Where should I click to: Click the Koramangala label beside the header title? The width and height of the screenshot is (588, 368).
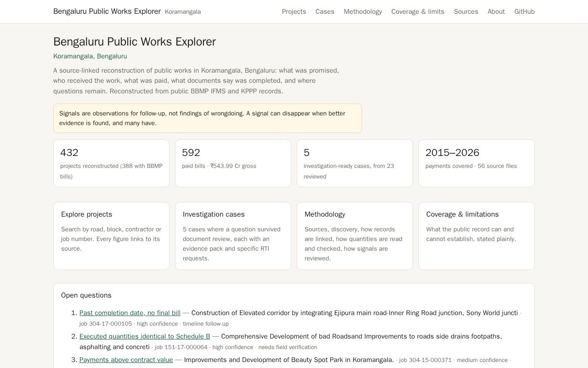pyautogui.click(x=183, y=12)
